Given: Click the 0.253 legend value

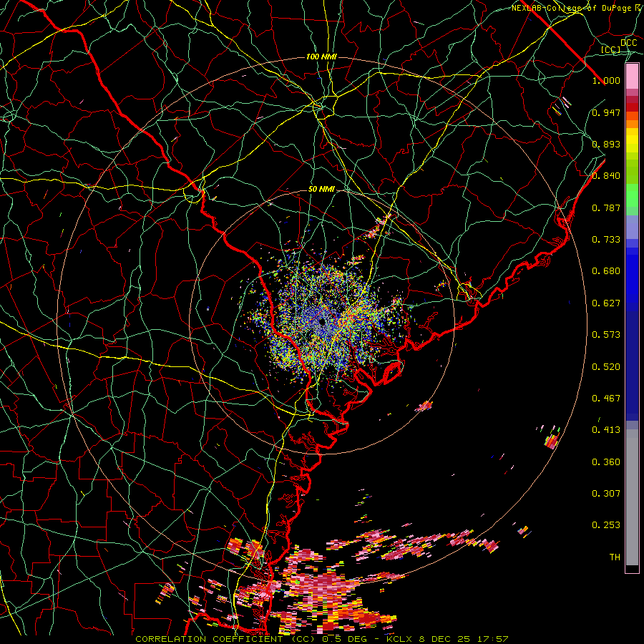Looking at the screenshot, I should tap(606, 525).
